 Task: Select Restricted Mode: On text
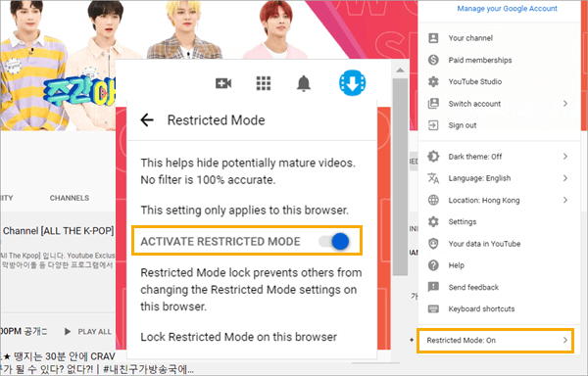(462, 340)
